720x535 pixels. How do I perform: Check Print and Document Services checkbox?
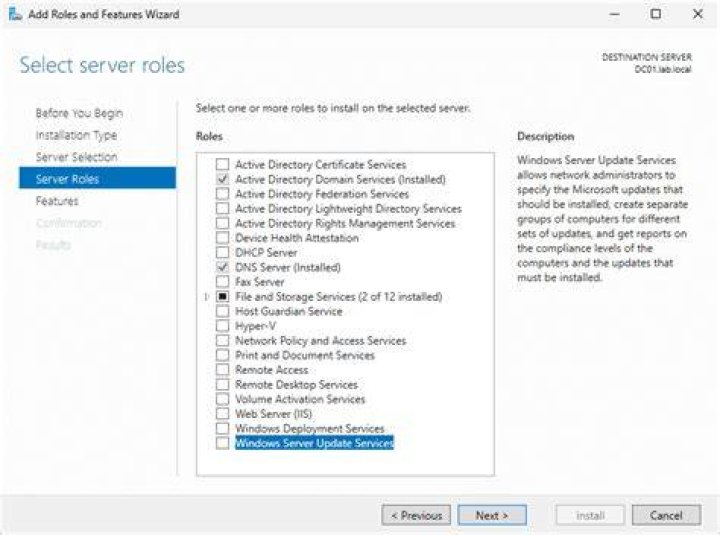(222, 355)
